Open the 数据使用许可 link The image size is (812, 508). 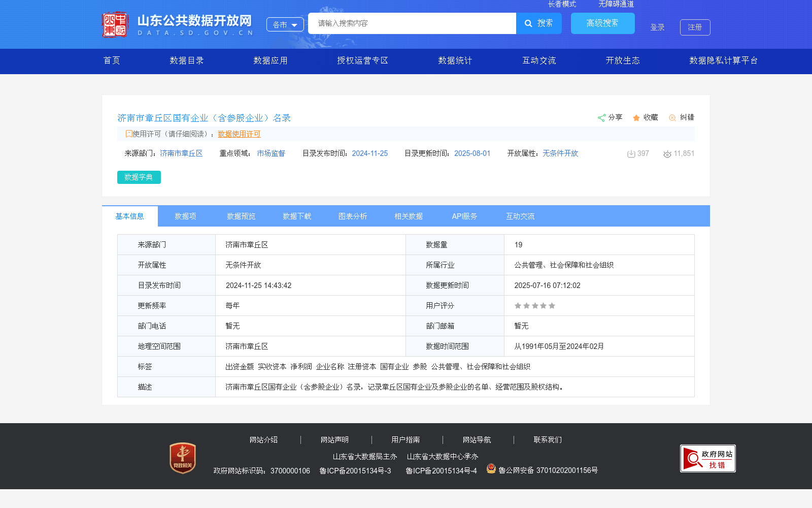click(x=239, y=134)
